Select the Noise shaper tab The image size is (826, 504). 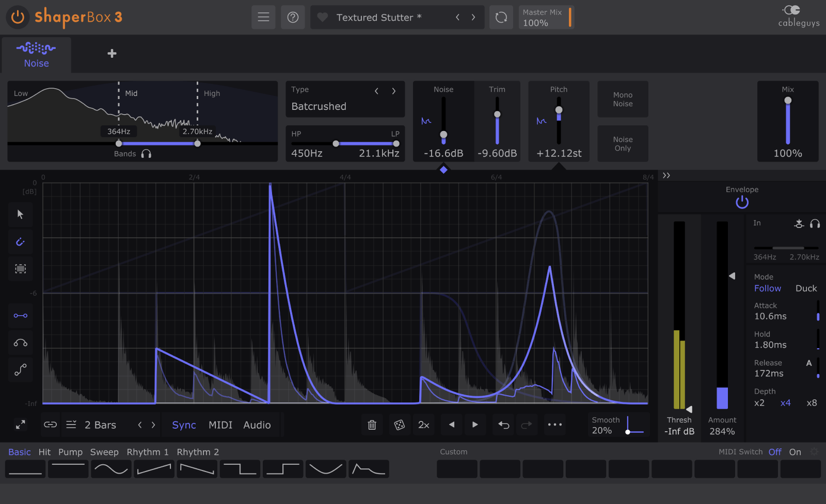36,55
